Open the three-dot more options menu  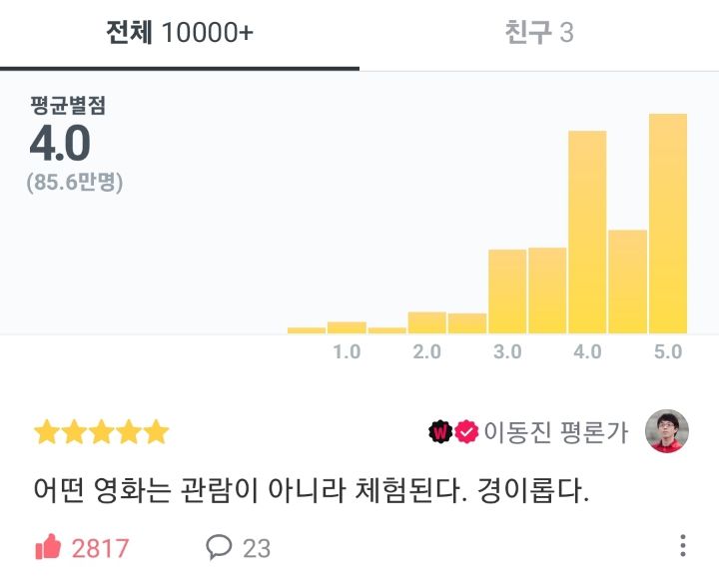[683, 545]
